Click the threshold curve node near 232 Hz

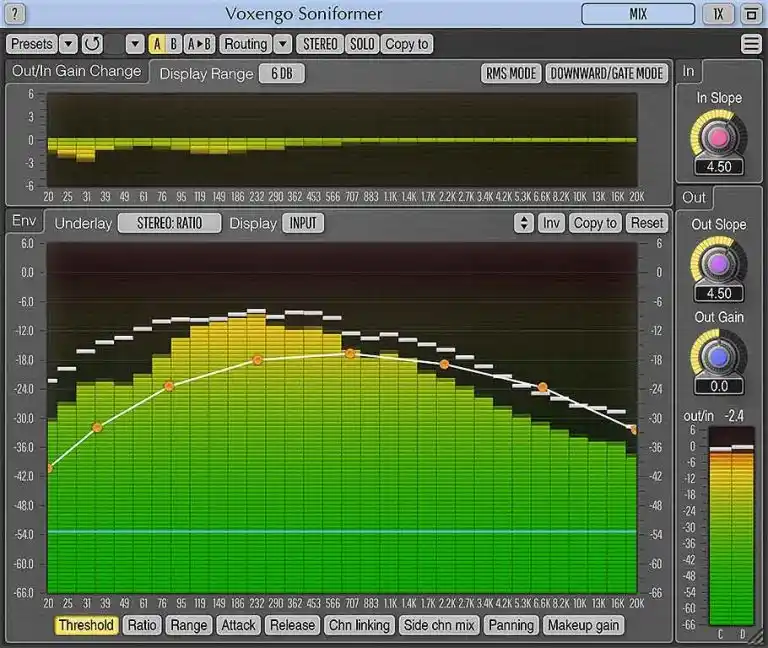[x=258, y=360]
